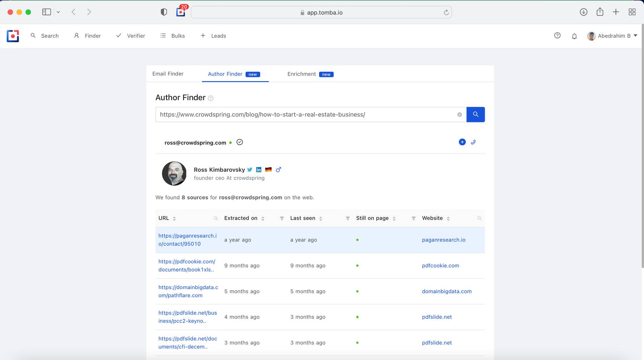Viewport: 644px width, 360px height.
Task: Click the verified checkmark icon next to email
Action: pyautogui.click(x=240, y=142)
